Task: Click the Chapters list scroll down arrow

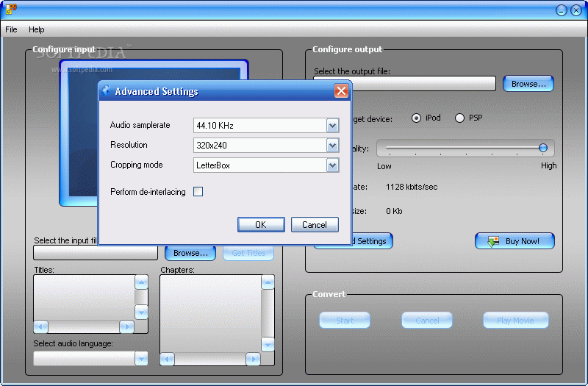Action: coord(268,344)
